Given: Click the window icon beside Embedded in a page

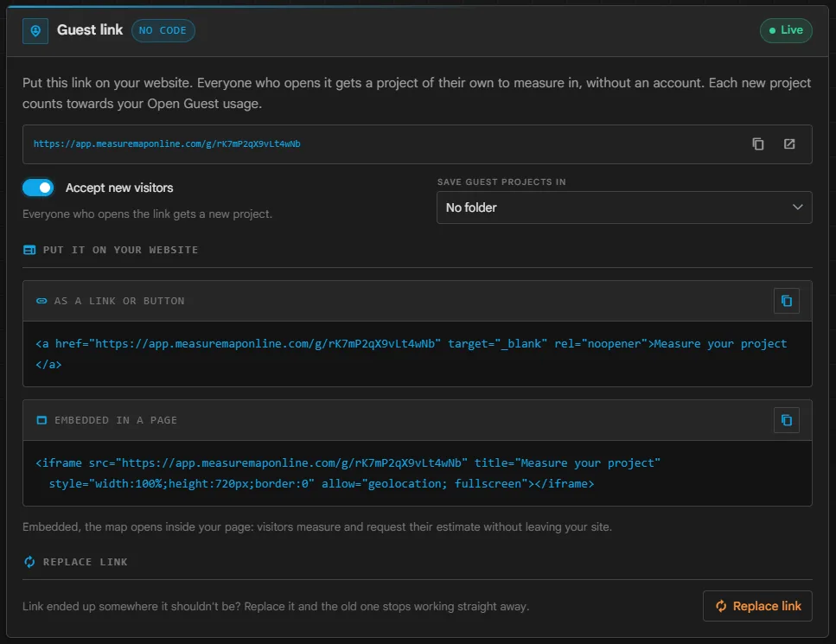Looking at the screenshot, I should tap(41, 421).
